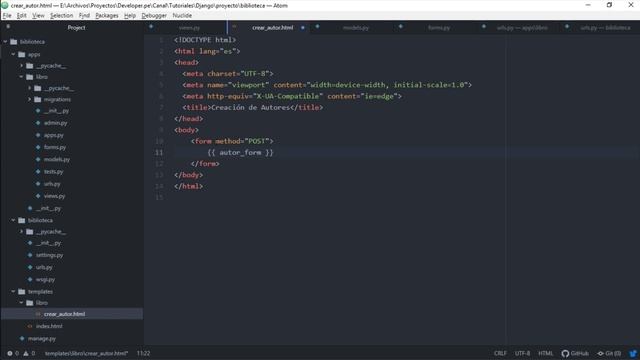The image size is (640, 360).
Task: Click the Project panel header
Action: 76,28
